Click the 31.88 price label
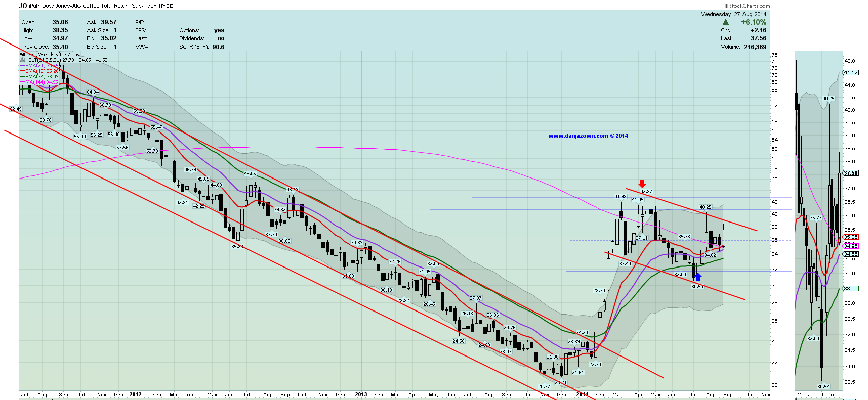The image size is (868, 400). (348, 276)
